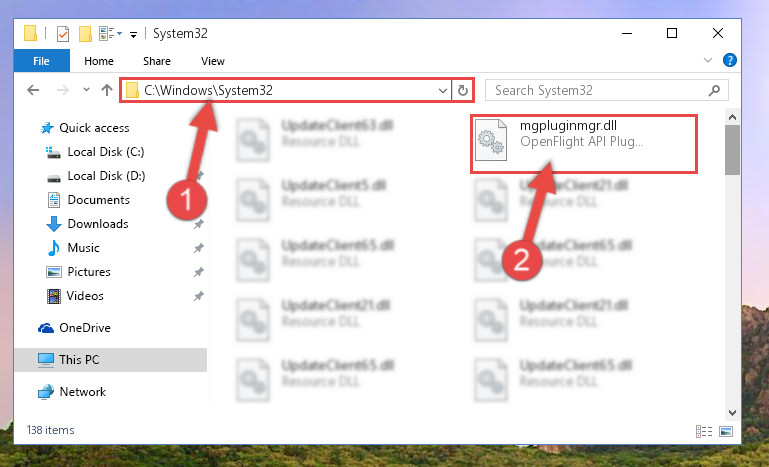This screenshot has height=467, width=769.
Task: Open Local Disk (C:) in sidebar
Action: point(105,152)
